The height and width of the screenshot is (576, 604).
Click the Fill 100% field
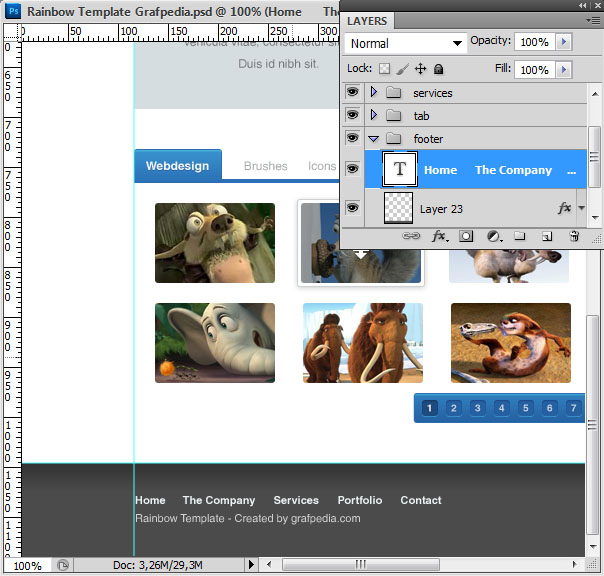pos(535,70)
